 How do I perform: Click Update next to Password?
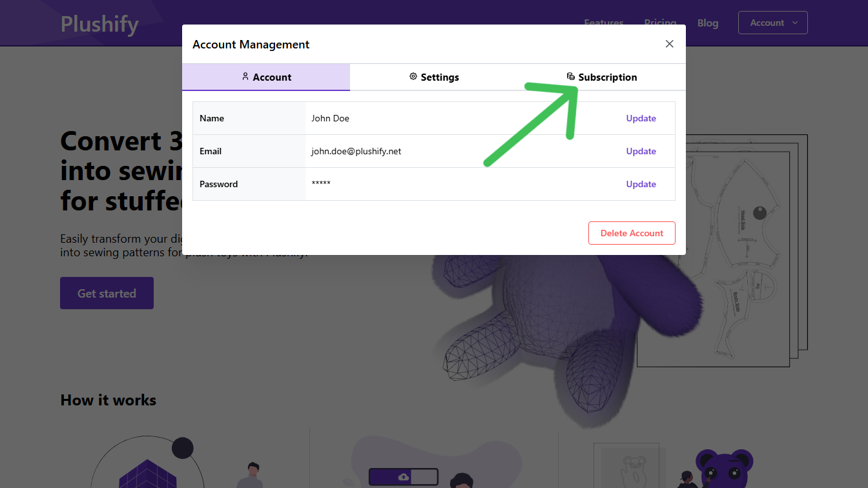[x=641, y=183]
